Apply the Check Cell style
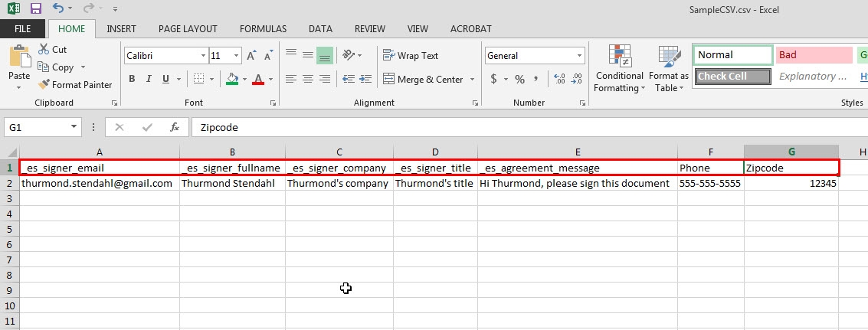The image size is (868, 330). click(x=733, y=77)
